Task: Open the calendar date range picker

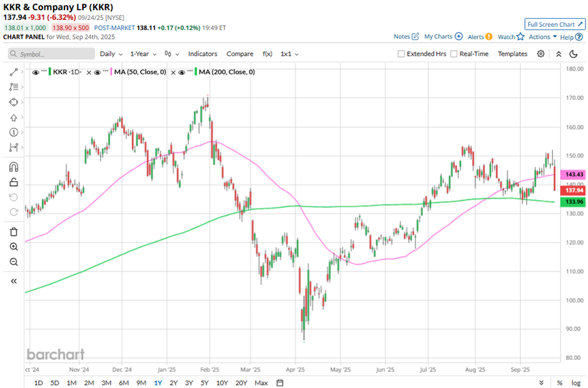Action: (x=280, y=382)
